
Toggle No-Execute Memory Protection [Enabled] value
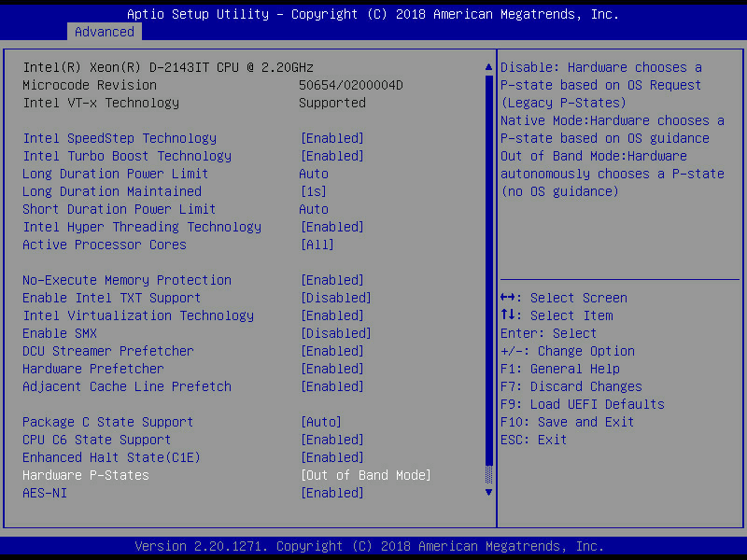(x=332, y=280)
